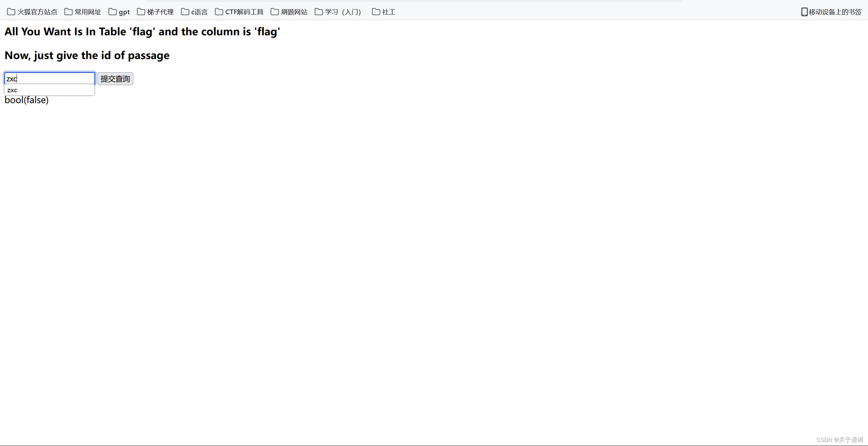868x446 pixels.
Task: Open the 学习(入门) bookmark folder
Action: [338, 12]
